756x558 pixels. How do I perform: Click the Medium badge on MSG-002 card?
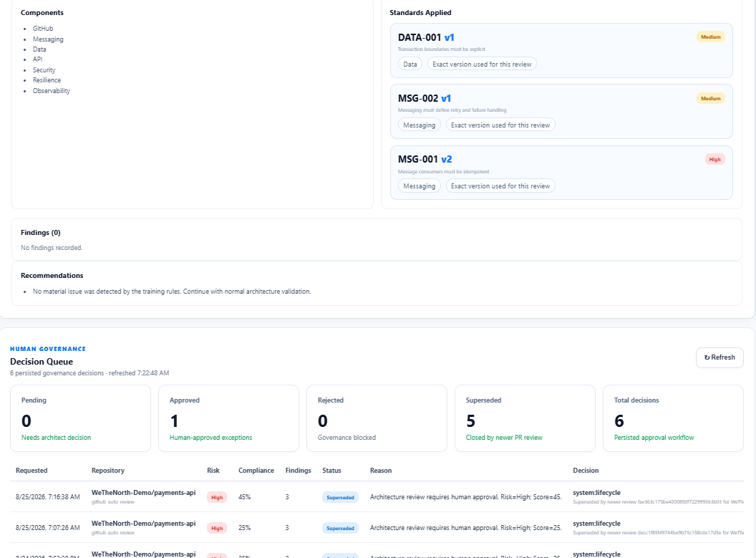point(710,98)
